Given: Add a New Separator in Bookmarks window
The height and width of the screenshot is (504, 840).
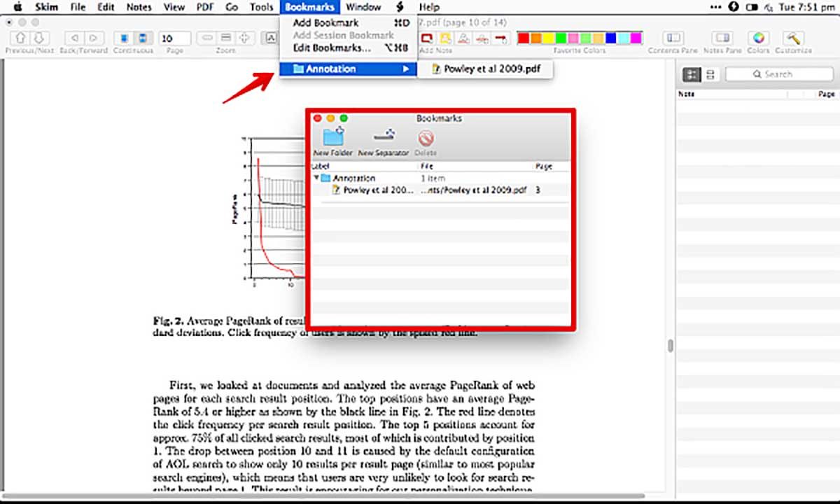Looking at the screenshot, I should [x=384, y=136].
